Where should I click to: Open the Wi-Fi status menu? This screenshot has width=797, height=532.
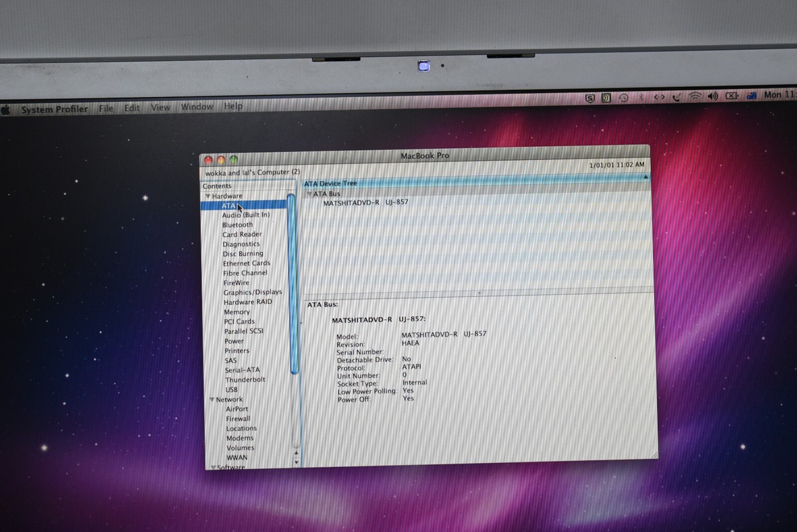coord(695,96)
